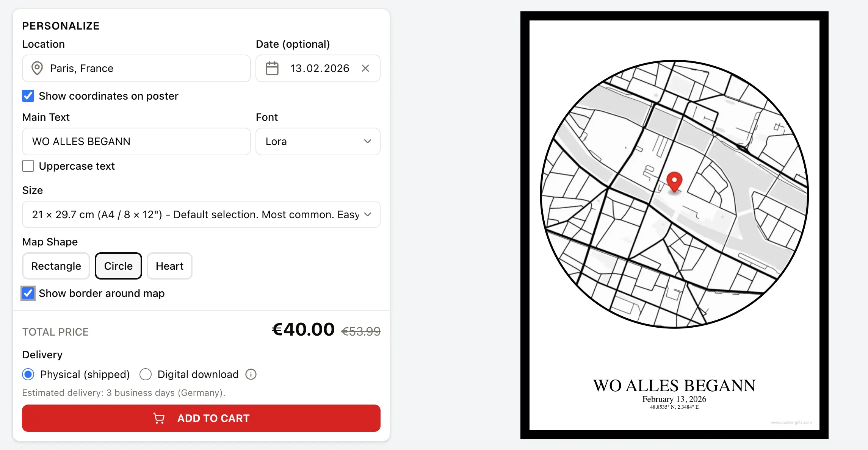Click the 13.02.2026 date field
Image resolution: width=868 pixels, height=450 pixels.
320,69
